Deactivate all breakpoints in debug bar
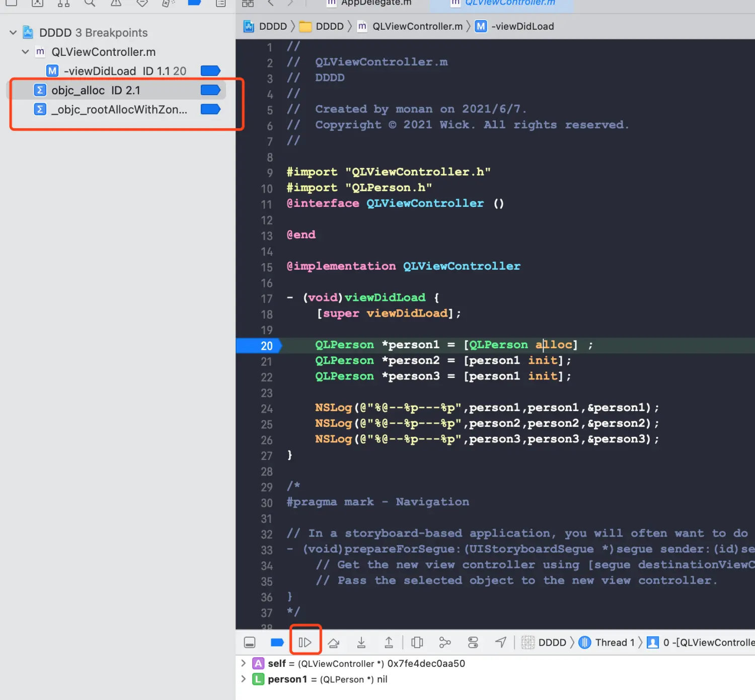This screenshot has height=700, width=755. click(277, 642)
